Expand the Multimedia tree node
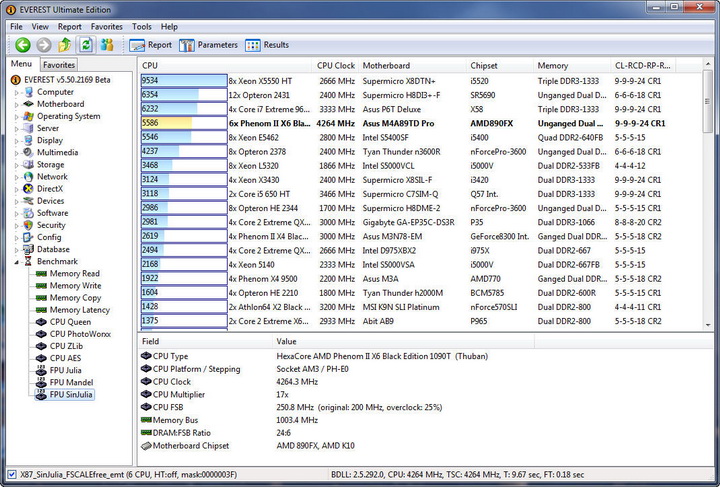The width and height of the screenshot is (720, 487). (17, 153)
